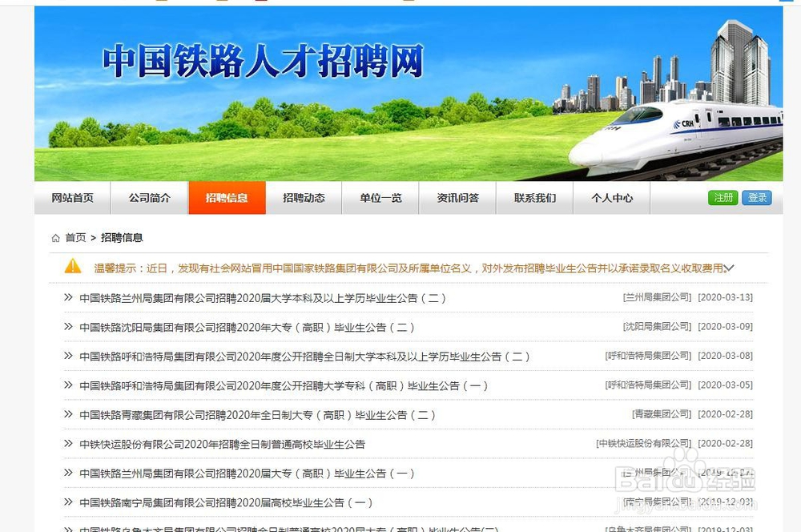Open 沈阳局 2020年大专毕业生公告(二)
Screen dimensions: 801x532
tap(247, 327)
